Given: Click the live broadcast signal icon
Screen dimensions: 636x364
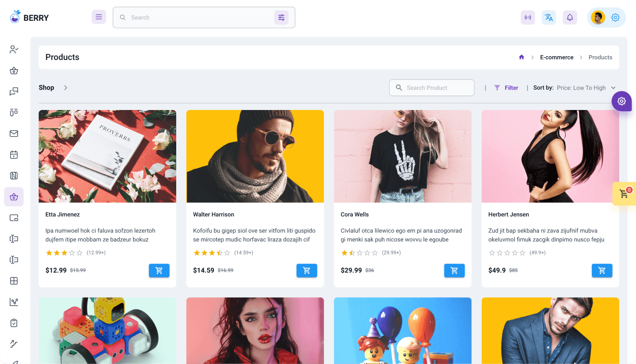Looking at the screenshot, I should (528, 18).
